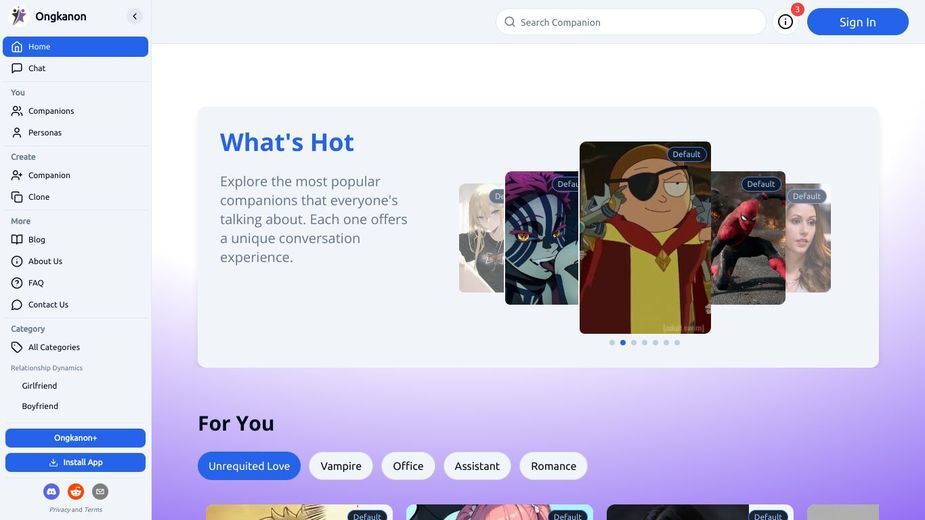Image resolution: width=925 pixels, height=520 pixels.
Task: Collapse the sidebar with the chevron button
Action: coord(135,17)
